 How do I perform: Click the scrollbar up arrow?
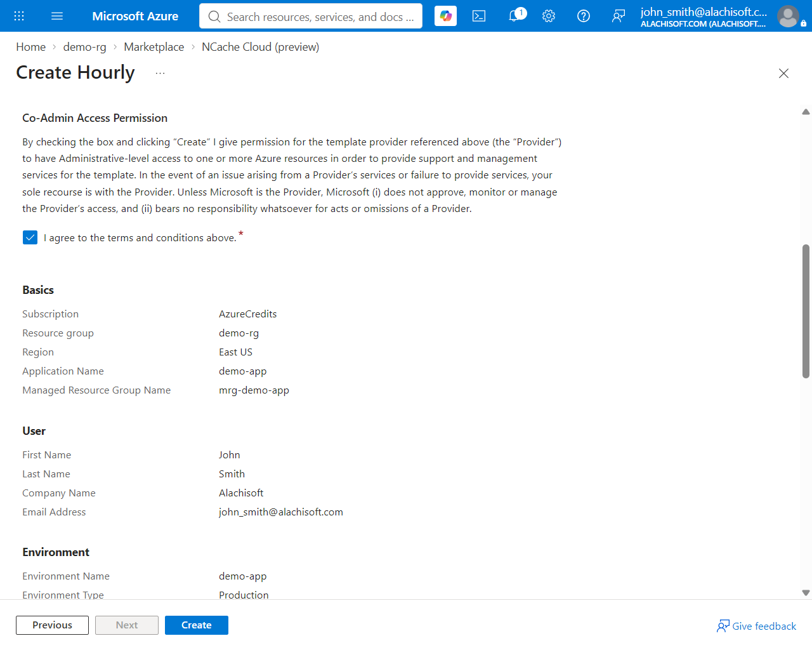click(x=806, y=112)
